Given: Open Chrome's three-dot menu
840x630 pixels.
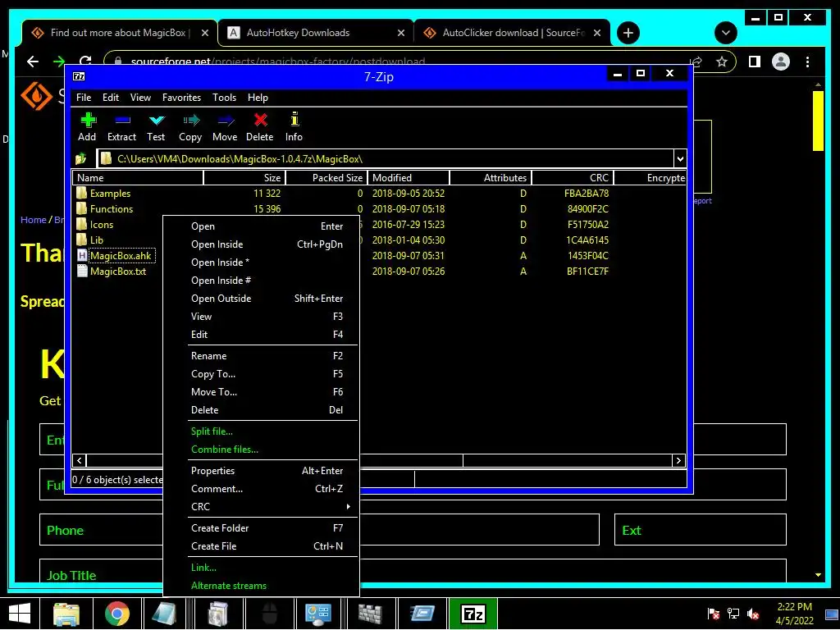Looking at the screenshot, I should 807,62.
